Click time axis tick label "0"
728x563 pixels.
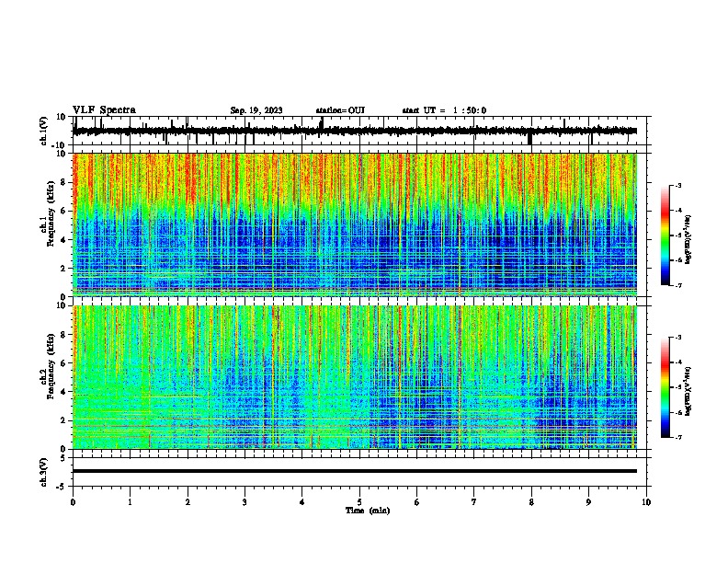tap(73, 502)
